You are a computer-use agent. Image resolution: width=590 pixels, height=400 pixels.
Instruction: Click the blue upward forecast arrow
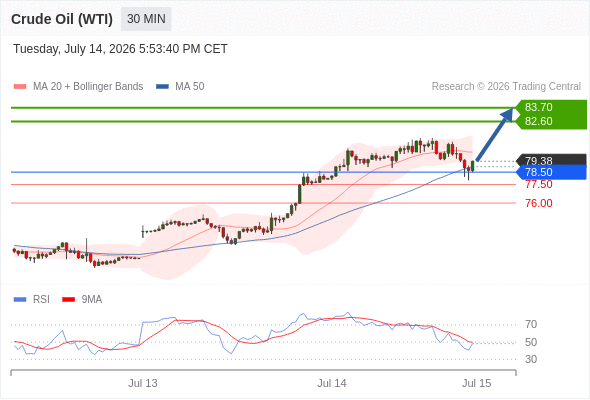point(494,134)
